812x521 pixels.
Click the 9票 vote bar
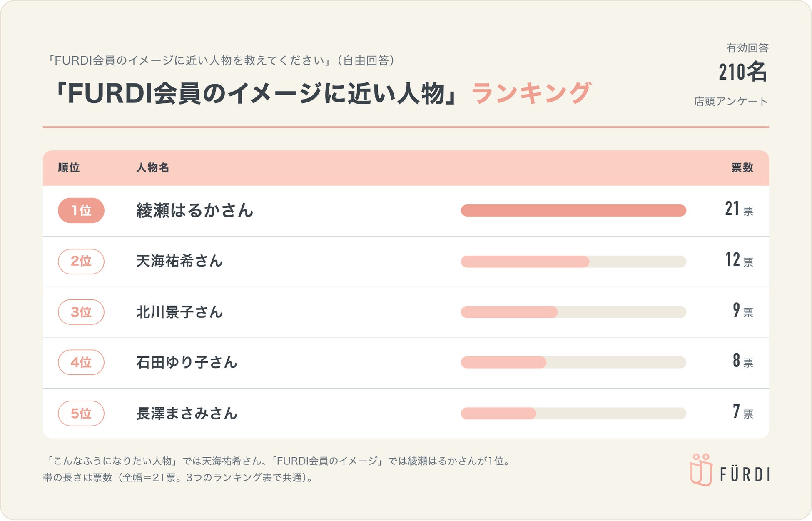(x=573, y=312)
